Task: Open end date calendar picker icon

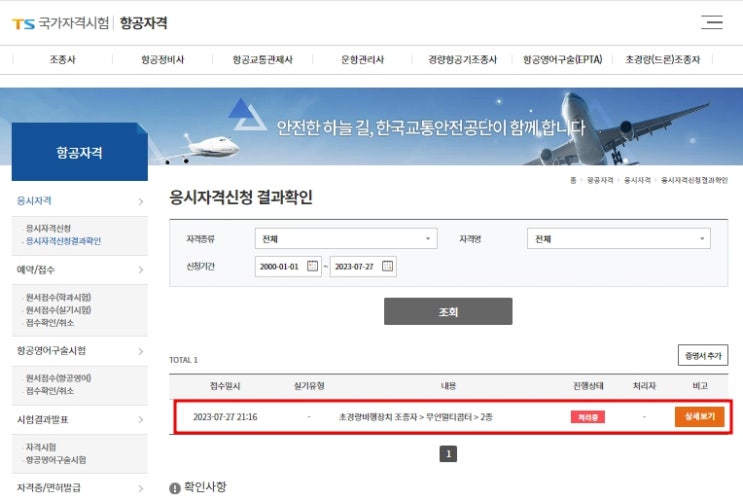Action: click(387, 266)
